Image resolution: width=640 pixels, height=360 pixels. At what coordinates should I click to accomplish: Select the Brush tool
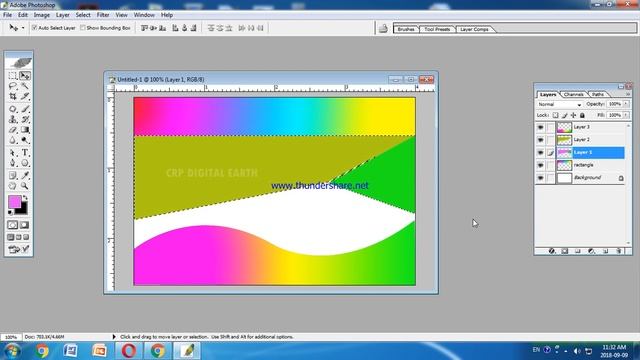pyautogui.click(x=25, y=109)
